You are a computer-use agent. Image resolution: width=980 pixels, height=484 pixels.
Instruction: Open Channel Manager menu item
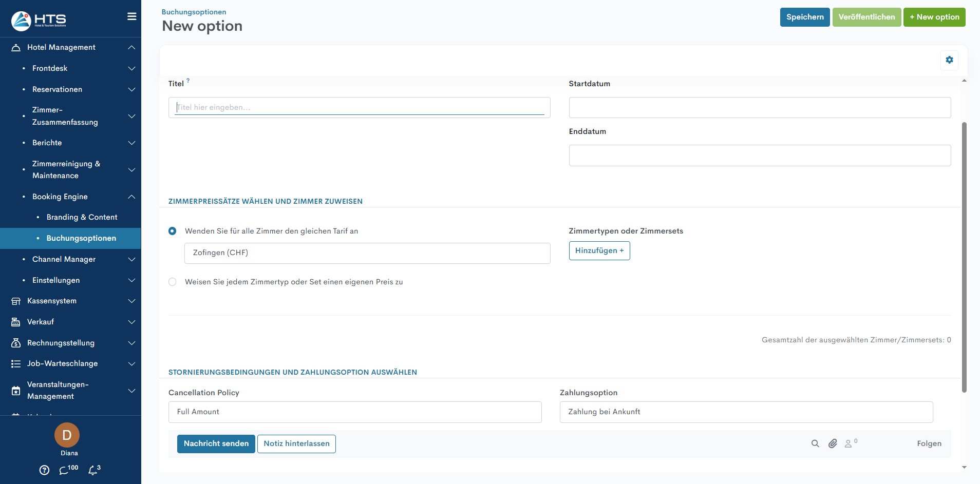(64, 259)
